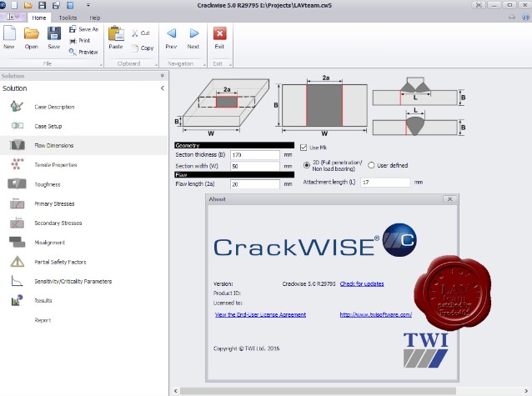Image resolution: width=532 pixels, height=396 pixels.
Task: Click the Section width (W) input field
Action: pyautogui.click(x=255, y=166)
